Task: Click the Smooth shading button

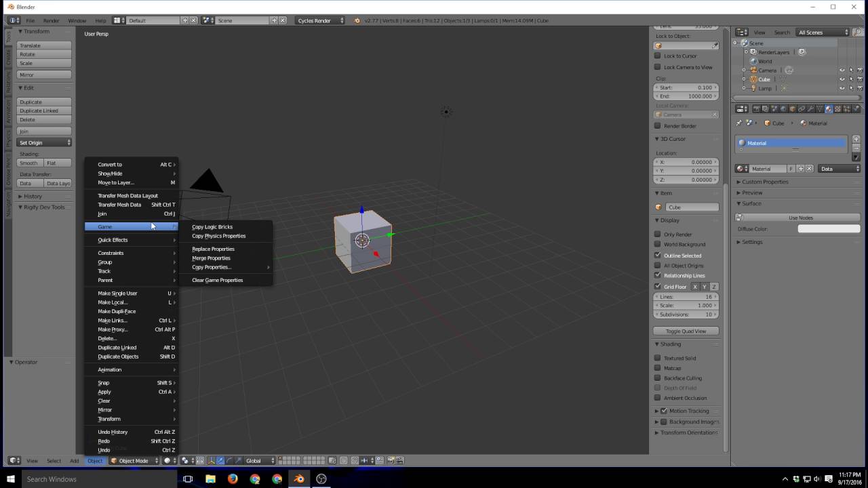Action: (30, 163)
